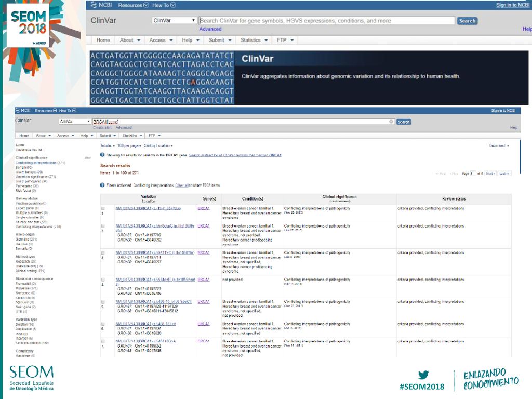Image resolution: width=532 pixels, height=399 pixels.
Task: Open the FTP menu in the upper navigation bar
Action: (285, 40)
